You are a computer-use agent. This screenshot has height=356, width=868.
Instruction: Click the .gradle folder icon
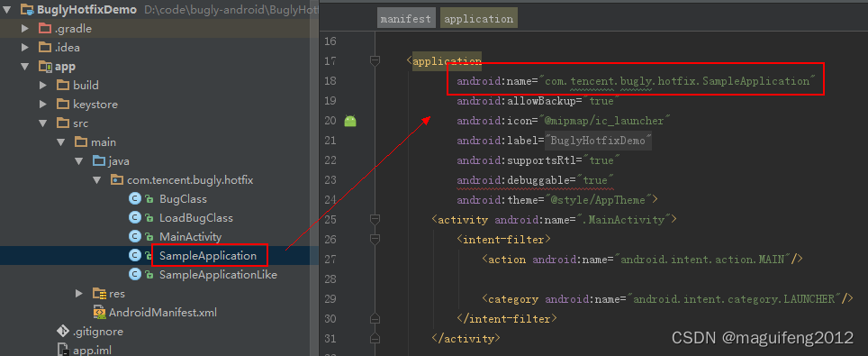pos(45,28)
